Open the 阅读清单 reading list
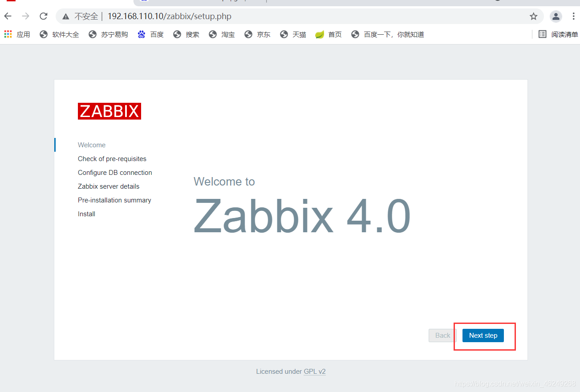Viewport: 580px width, 392px height. [558, 34]
